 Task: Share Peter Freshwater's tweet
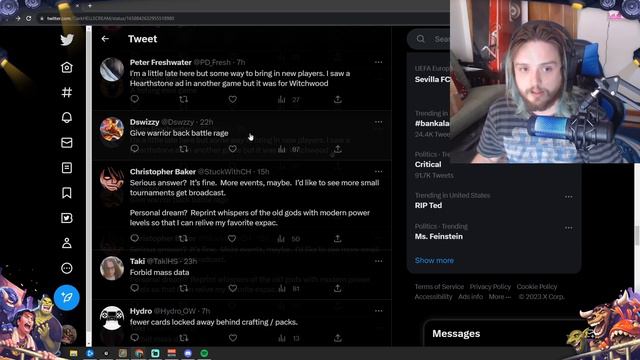[x=338, y=99]
